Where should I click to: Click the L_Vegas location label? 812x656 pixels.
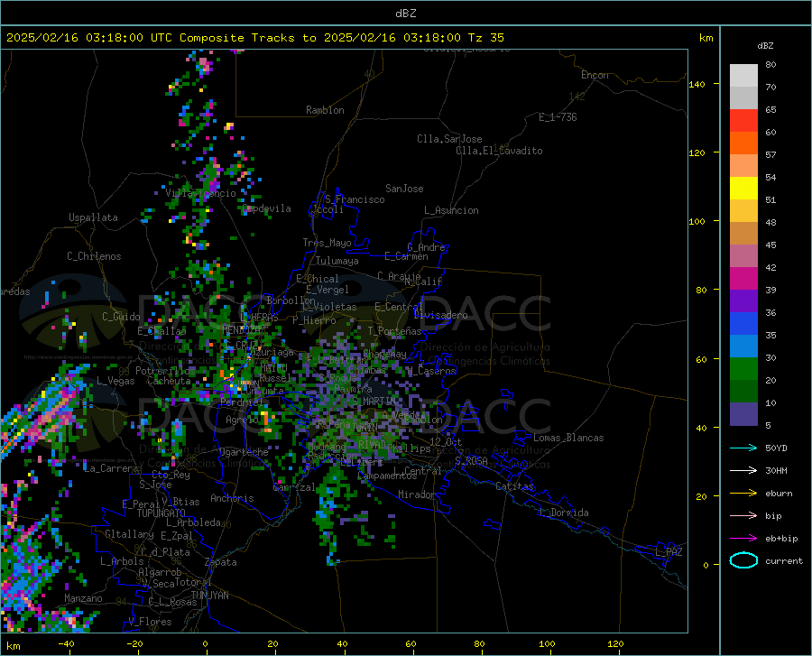click(x=115, y=381)
